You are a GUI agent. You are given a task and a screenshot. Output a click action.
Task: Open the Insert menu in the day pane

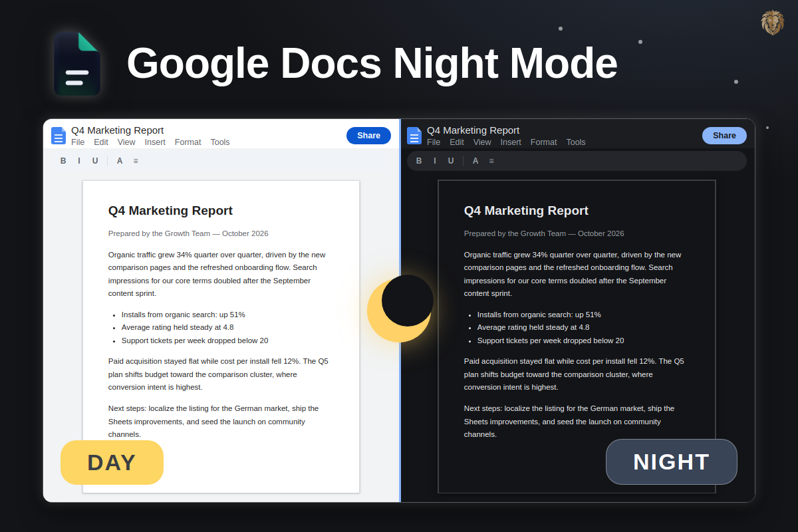(x=155, y=142)
